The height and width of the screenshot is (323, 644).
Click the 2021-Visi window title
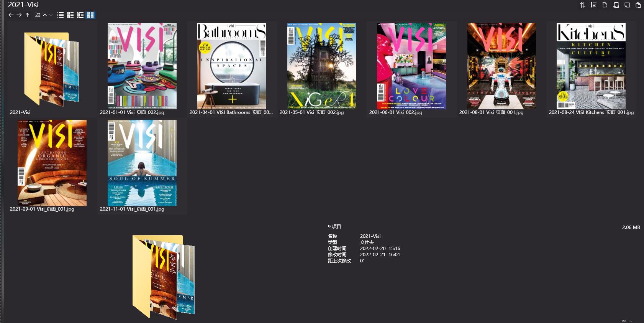(x=23, y=5)
